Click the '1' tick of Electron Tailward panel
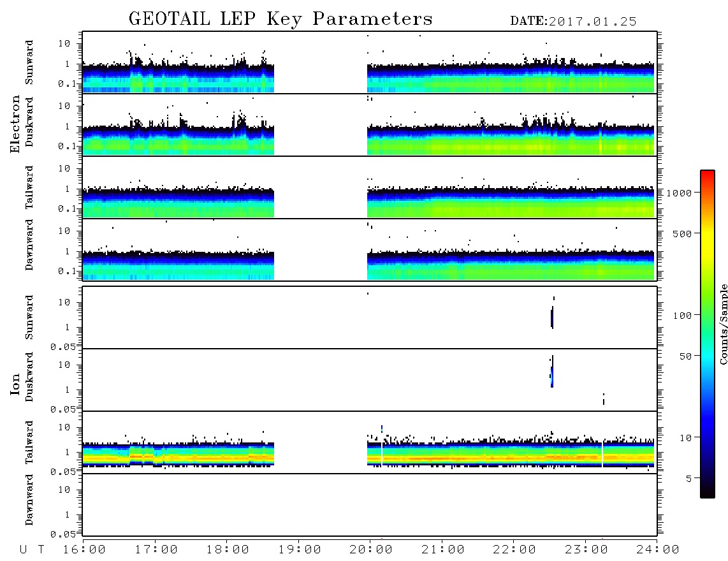This screenshot has width=728, height=561. [68, 189]
